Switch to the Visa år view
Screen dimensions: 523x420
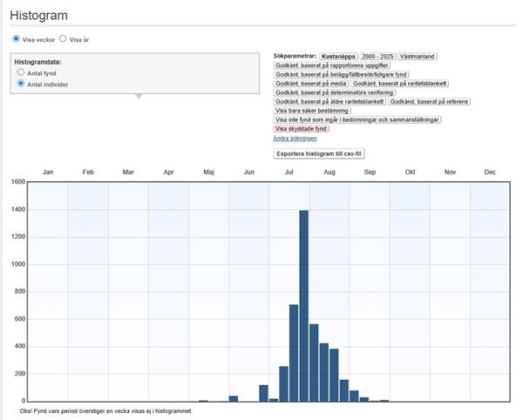(x=63, y=39)
